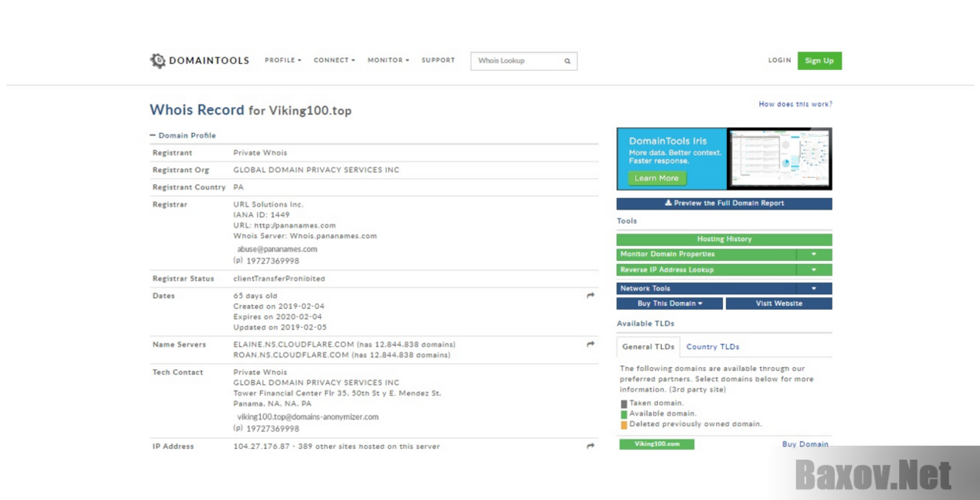The height and width of the screenshot is (500, 980).
Task: Select the General TLDs tab
Action: [x=648, y=347]
